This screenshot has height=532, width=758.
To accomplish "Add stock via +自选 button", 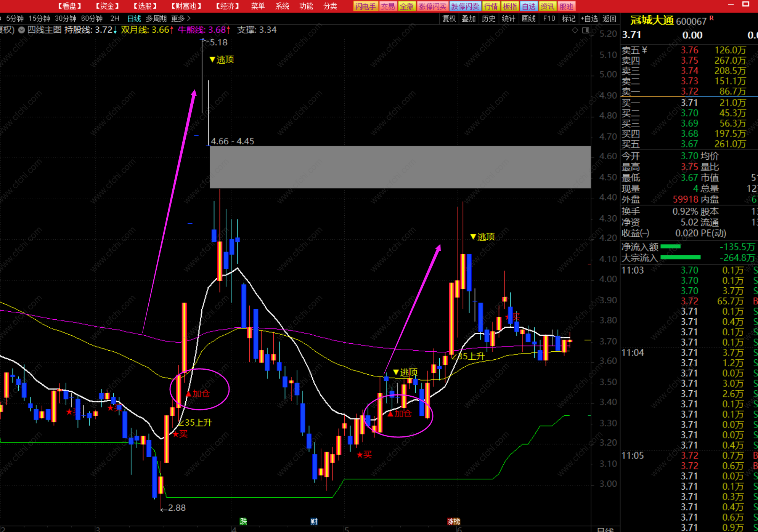I will coord(589,18).
